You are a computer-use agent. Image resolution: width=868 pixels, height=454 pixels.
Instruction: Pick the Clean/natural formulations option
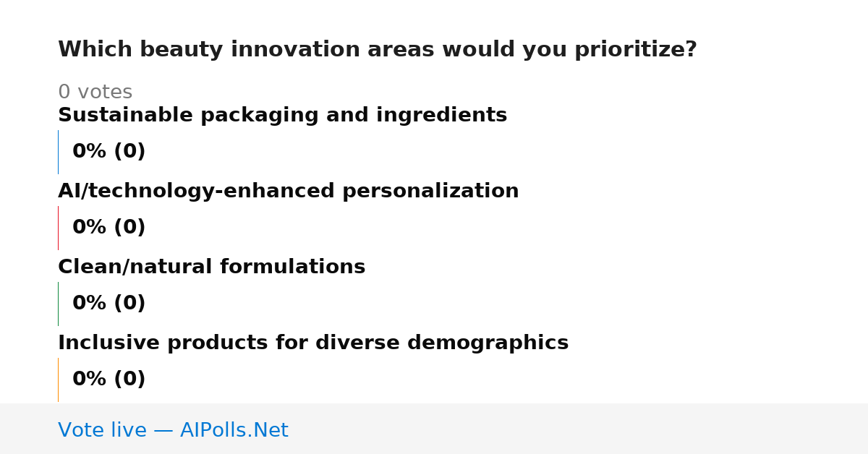coord(211,267)
